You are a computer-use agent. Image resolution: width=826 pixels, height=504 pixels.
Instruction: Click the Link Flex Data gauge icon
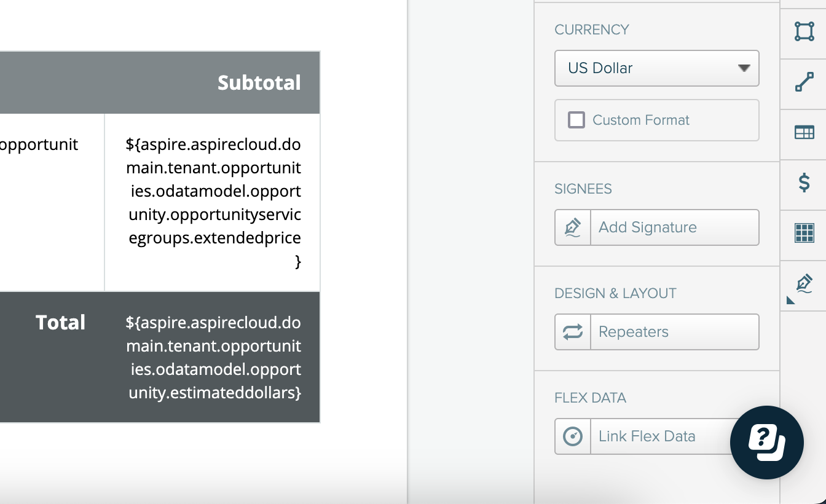pyautogui.click(x=573, y=436)
